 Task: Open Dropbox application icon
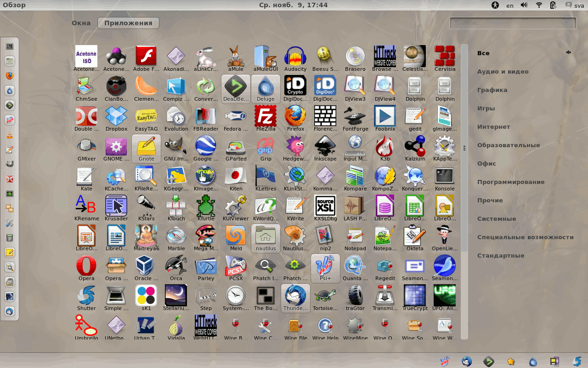click(x=116, y=119)
